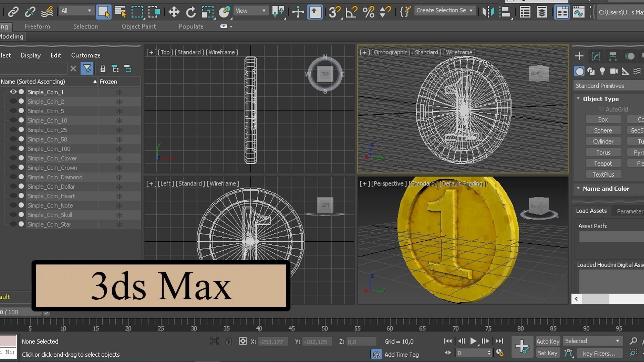The height and width of the screenshot is (362, 644).
Task: Click the Torus primitive button
Action: coord(603,153)
